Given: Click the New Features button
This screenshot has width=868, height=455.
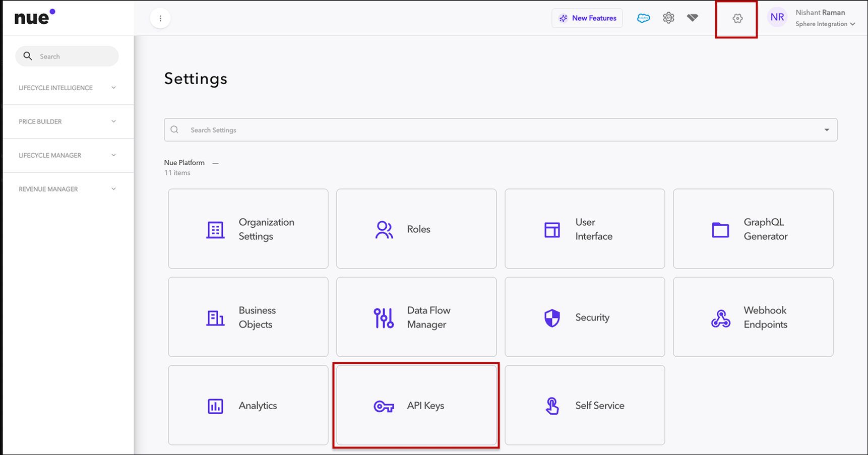Looking at the screenshot, I should point(587,18).
